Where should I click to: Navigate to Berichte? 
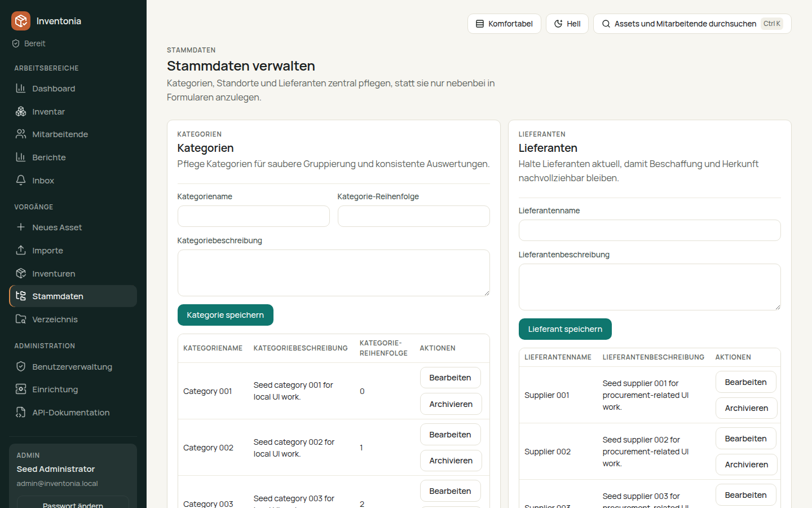(x=73, y=157)
